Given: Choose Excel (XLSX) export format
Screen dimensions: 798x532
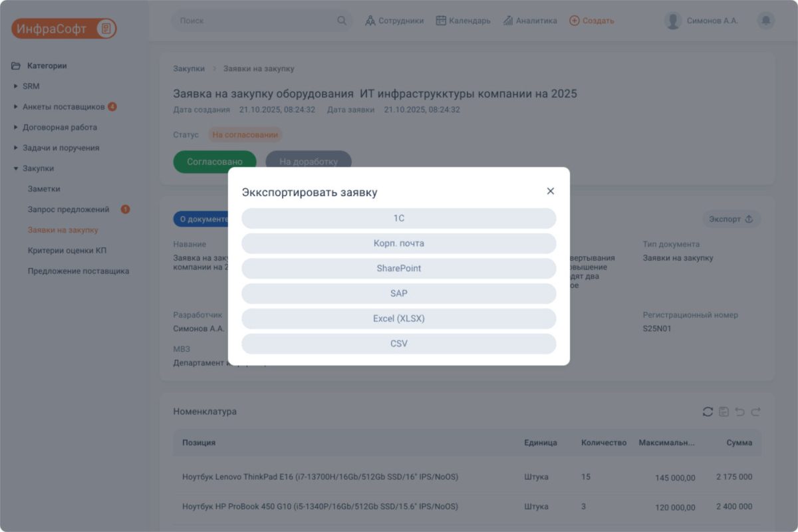Looking at the screenshot, I should pos(398,319).
